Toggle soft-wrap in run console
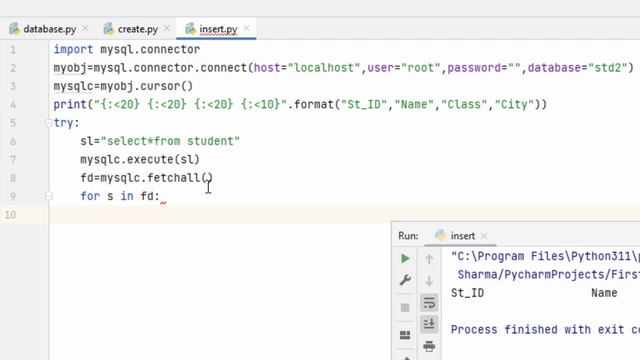 pos(429,303)
